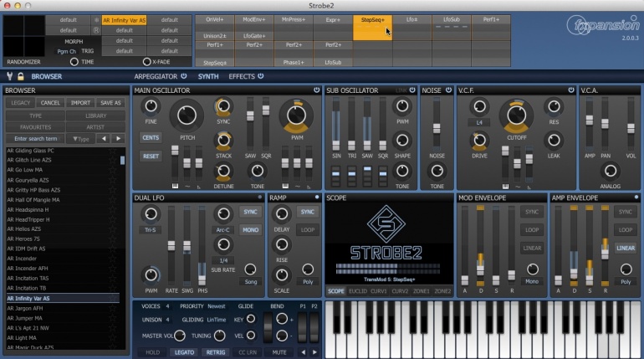Open the Tri-S LFO shape selector
Screen dimensions: 644x359
pyautogui.click(x=151, y=230)
